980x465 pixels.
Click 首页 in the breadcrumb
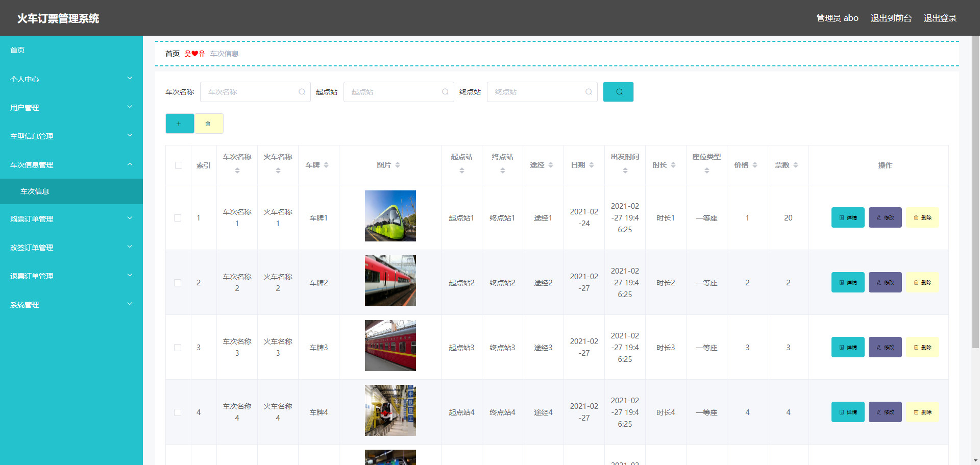point(173,54)
